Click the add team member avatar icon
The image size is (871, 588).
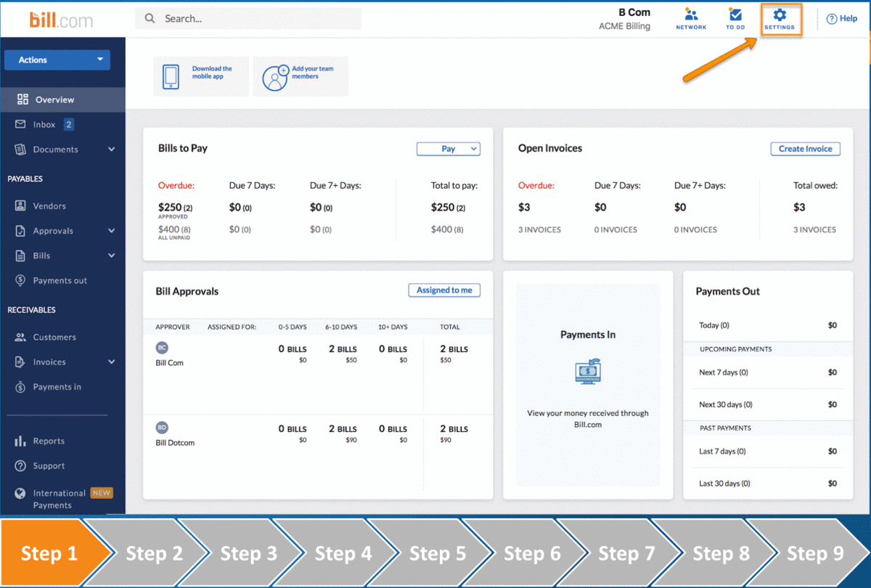[x=275, y=78]
